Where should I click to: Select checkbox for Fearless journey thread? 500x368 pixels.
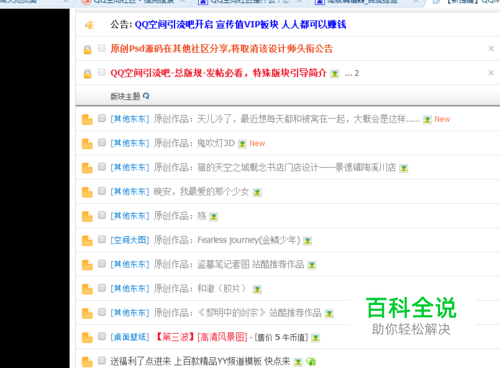tap(102, 239)
